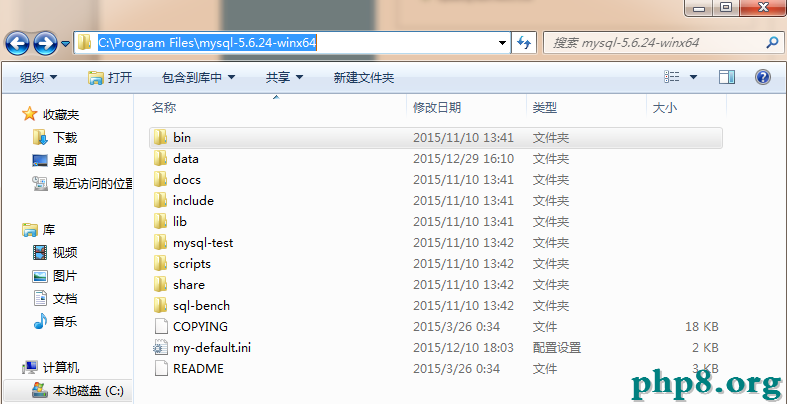Click the Back navigation arrow
This screenshot has width=787, height=404.
[x=17, y=43]
